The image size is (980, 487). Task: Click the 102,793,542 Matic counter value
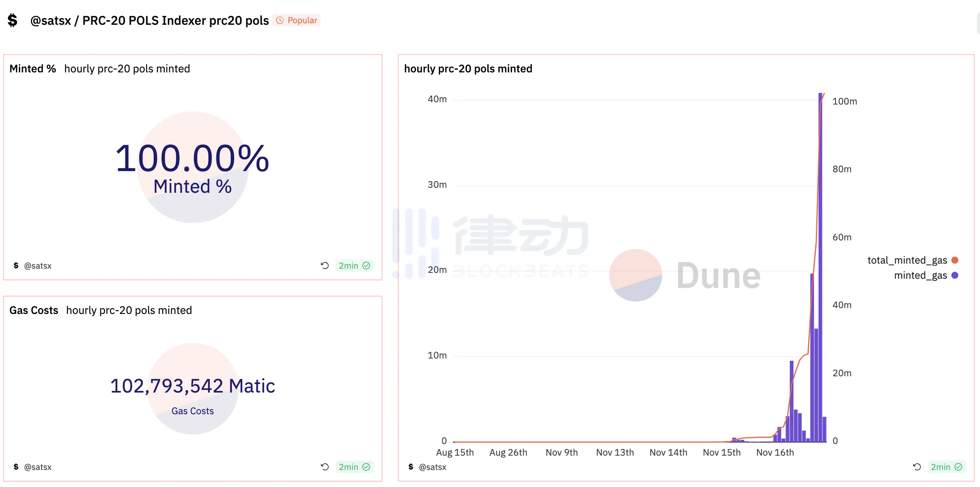coord(192,386)
